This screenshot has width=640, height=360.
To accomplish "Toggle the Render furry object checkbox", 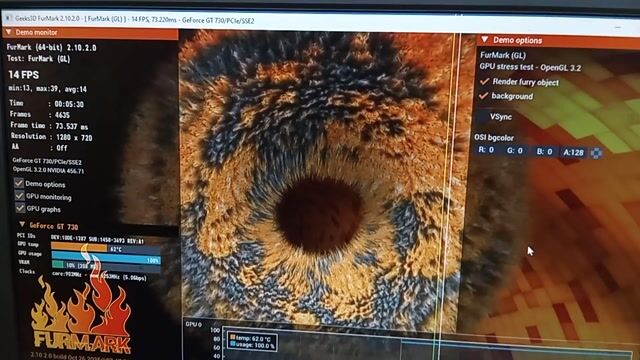I will coord(484,81).
